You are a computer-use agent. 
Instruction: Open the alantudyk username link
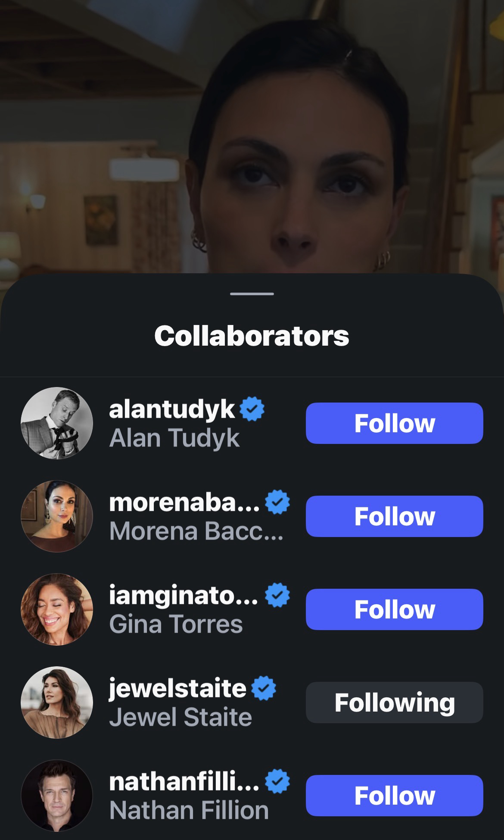click(x=172, y=409)
